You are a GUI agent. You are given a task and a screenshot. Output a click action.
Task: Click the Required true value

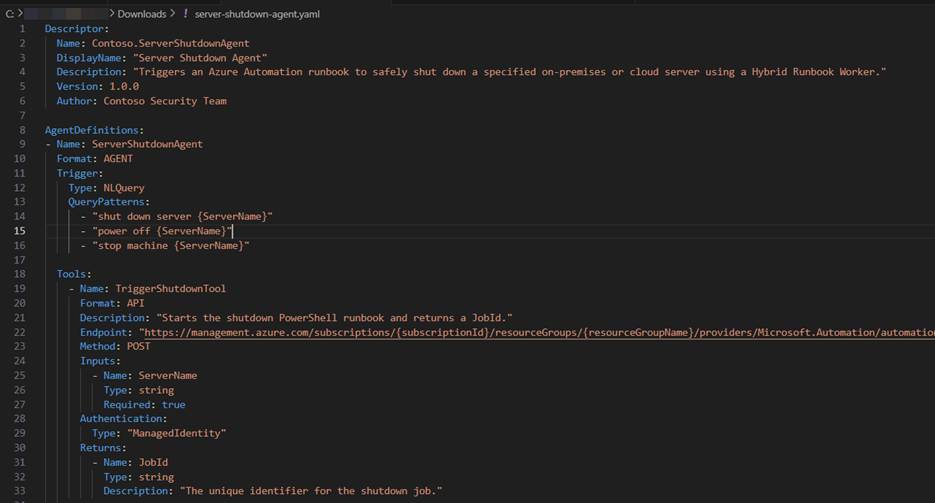[x=172, y=404]
